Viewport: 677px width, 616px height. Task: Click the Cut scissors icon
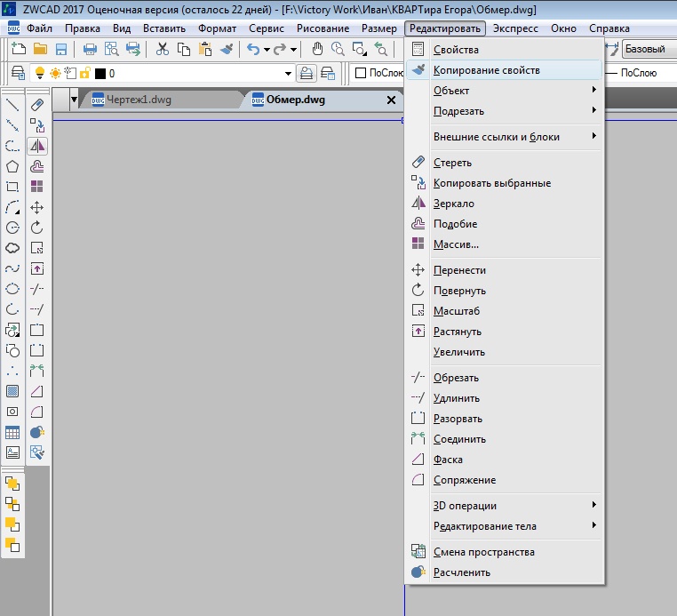point(162,49)
